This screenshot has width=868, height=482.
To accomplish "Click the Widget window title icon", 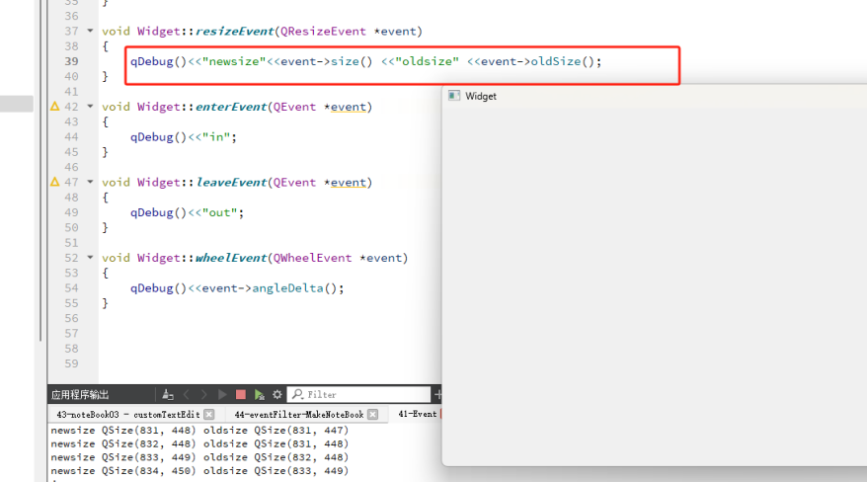I will coord(454,96).
